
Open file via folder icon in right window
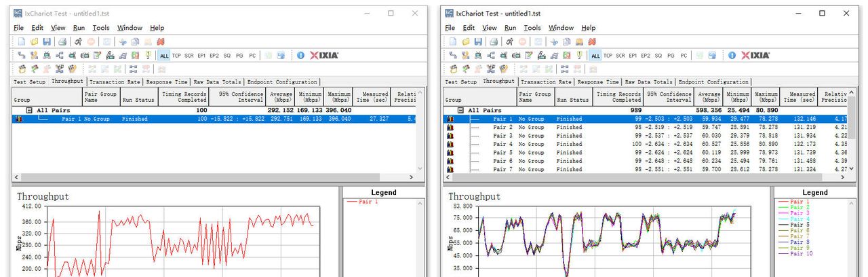(x=466, y=42)
